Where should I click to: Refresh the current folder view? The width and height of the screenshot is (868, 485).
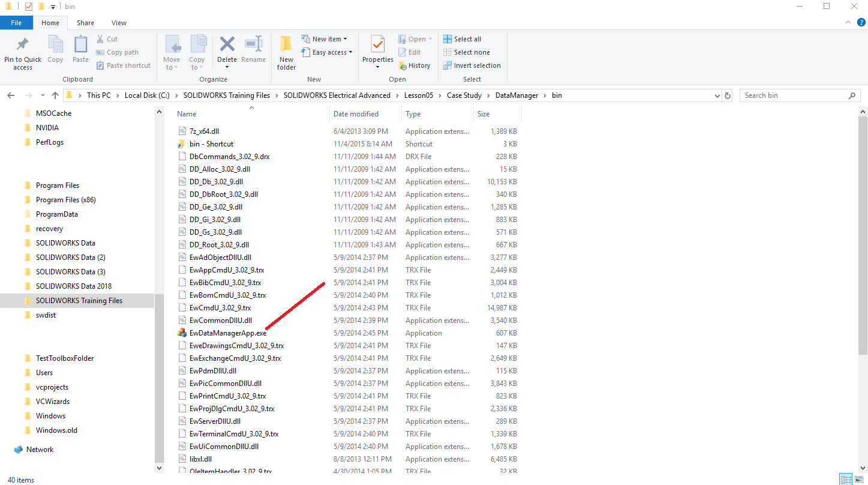coord(728,95)
